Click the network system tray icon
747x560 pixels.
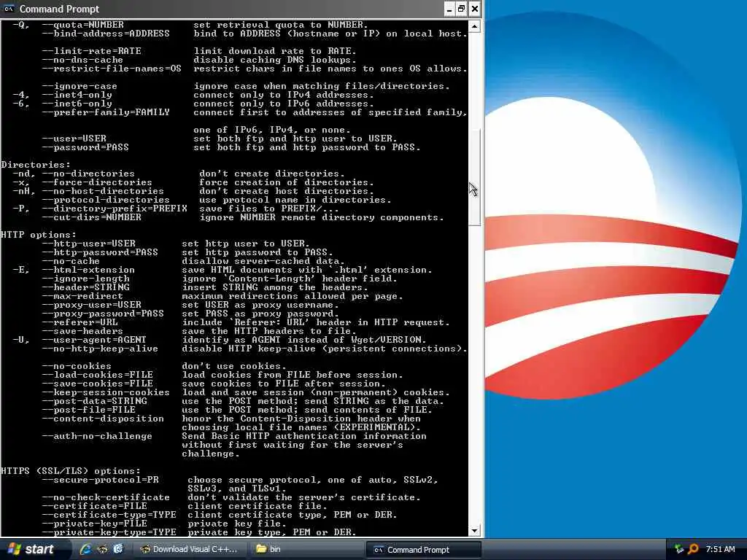click(679, 549)
